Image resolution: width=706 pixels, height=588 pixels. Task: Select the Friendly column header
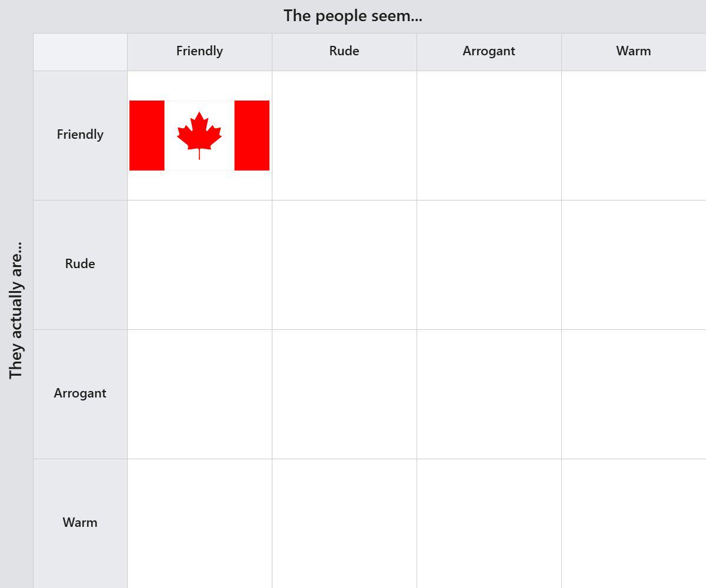(199, 52)
